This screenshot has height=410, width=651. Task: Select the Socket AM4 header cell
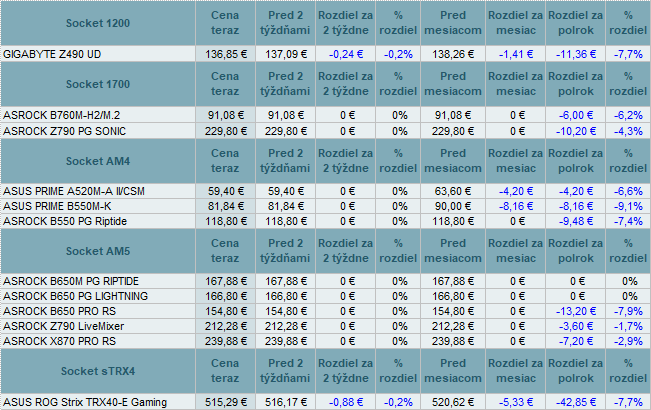pyautogui.click(x=98, y=161)
